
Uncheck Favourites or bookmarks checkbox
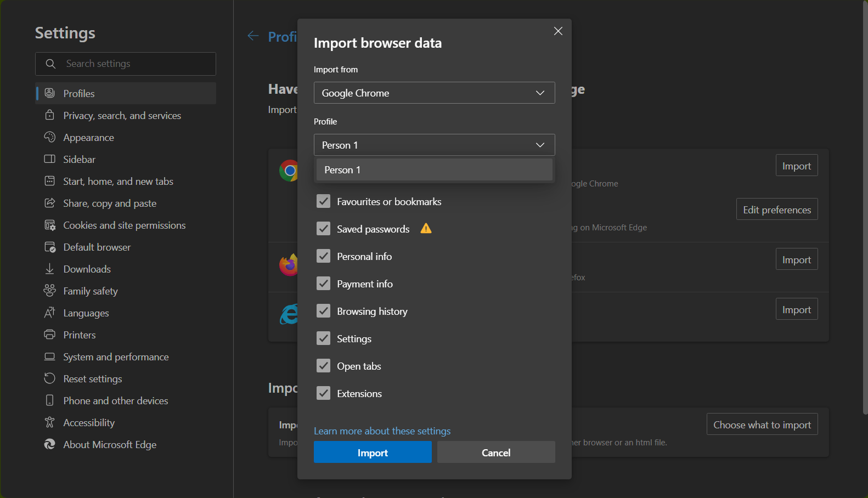[x=324, y=201]
